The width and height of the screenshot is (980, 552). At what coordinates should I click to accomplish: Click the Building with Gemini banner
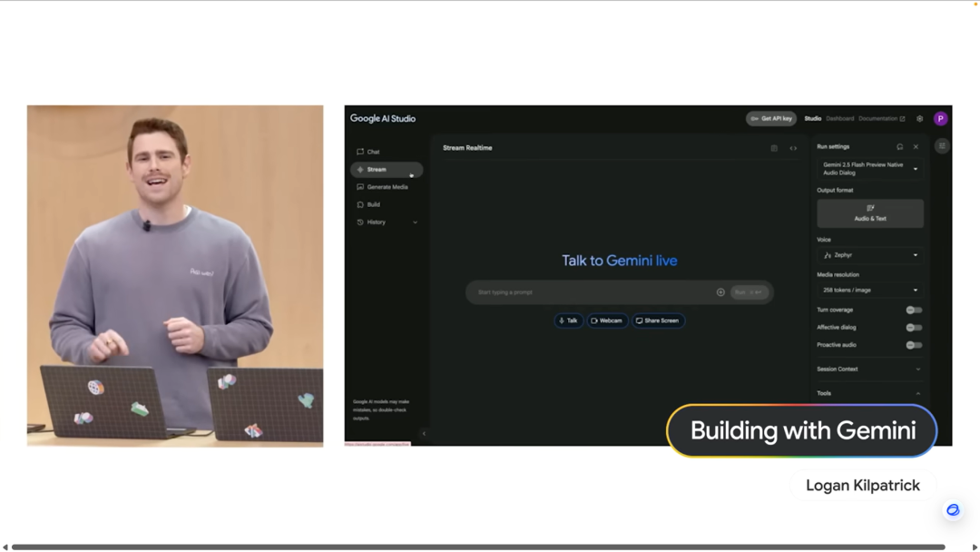click(802, 430)
